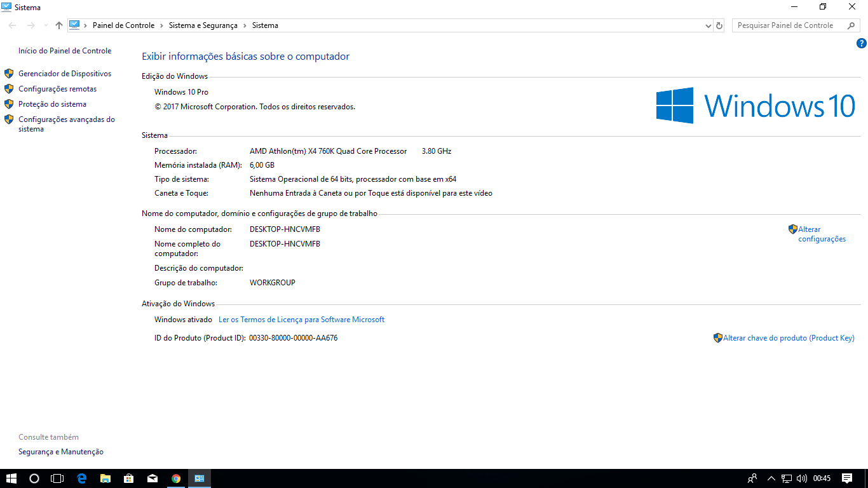Open Microsoft Store from the taskbar
This screenshot has width=868, height=488.
128,478
